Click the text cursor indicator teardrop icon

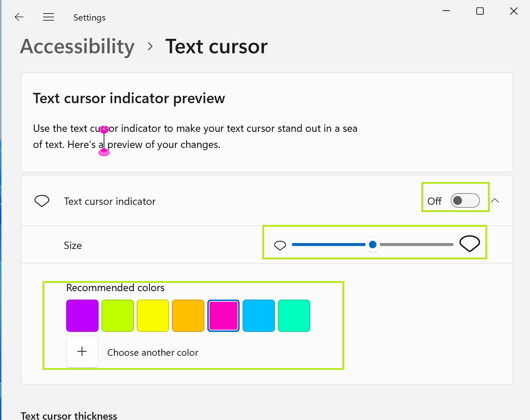[x=42, y=201]
